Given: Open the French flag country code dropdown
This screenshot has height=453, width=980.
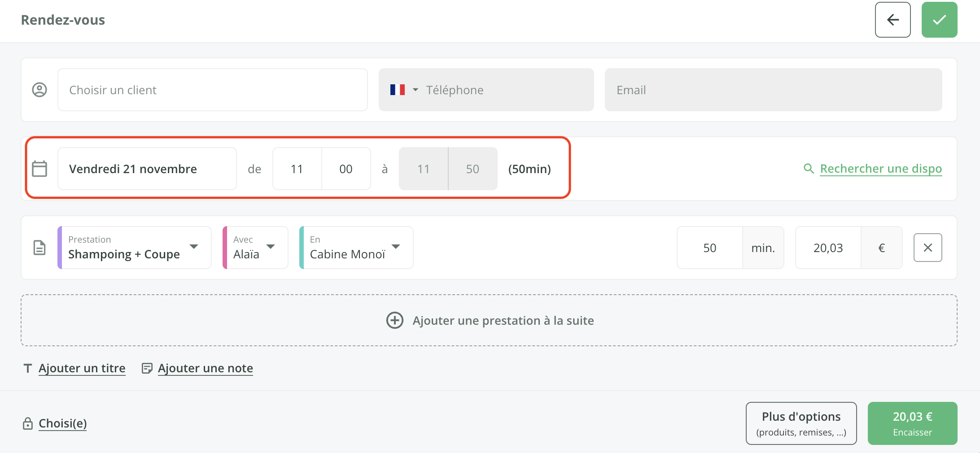Looking at the screenshot, I should pyautogui.click(x=404, y=90).
